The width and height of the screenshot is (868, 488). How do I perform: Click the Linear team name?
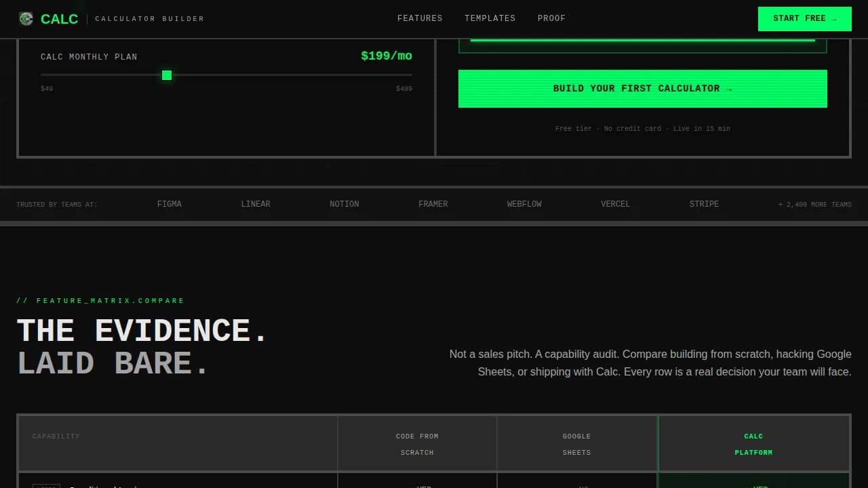coord(256,204)
